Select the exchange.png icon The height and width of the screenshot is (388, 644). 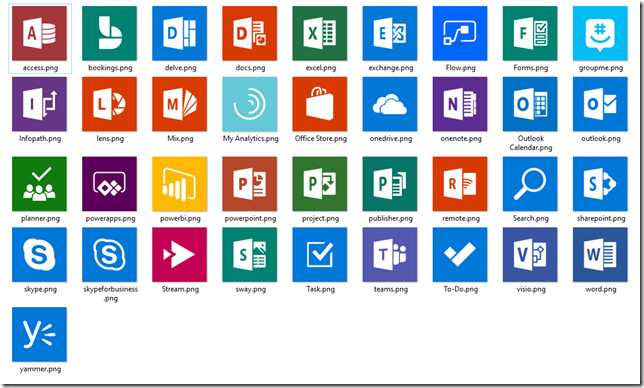pyautogui.click(x=390, y=33)
